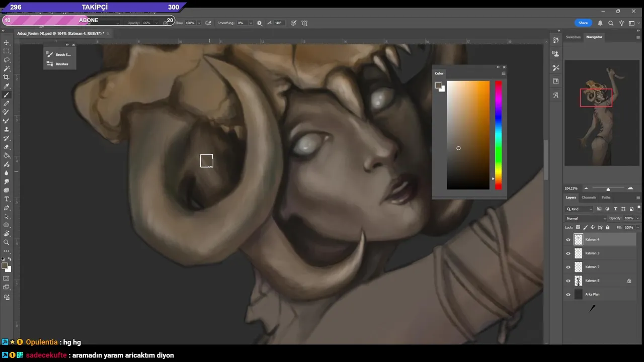644x362 pixels.
Task: Toggle lock transparent pixels
Action: [578, 228]
